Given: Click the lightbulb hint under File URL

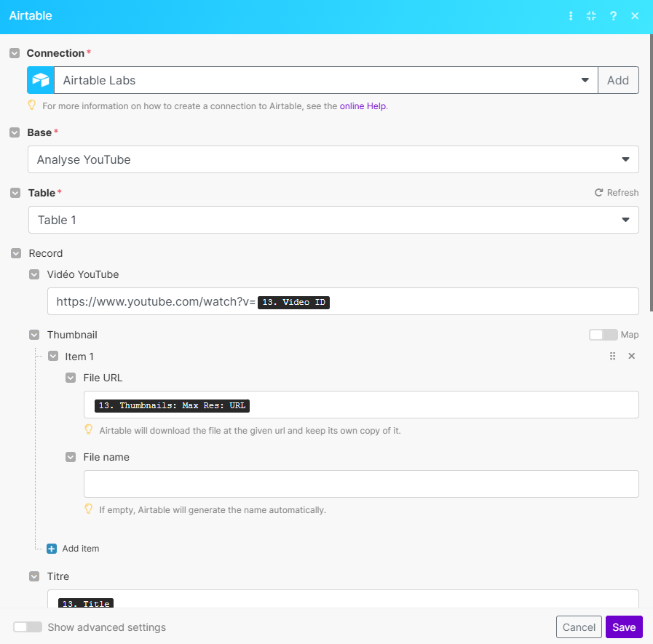Looking at the screenshot, I should (88, 429).
